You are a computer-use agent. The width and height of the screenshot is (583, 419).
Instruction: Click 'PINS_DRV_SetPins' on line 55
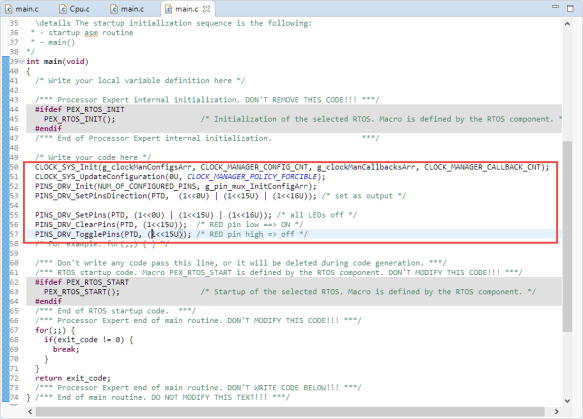pyautogui.click(x=71, y=215)
